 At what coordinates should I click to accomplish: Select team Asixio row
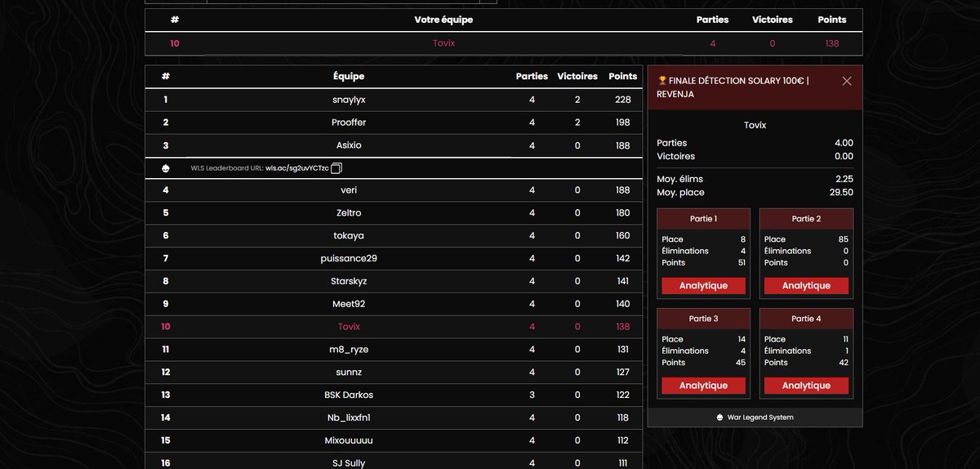pos(394,145)
